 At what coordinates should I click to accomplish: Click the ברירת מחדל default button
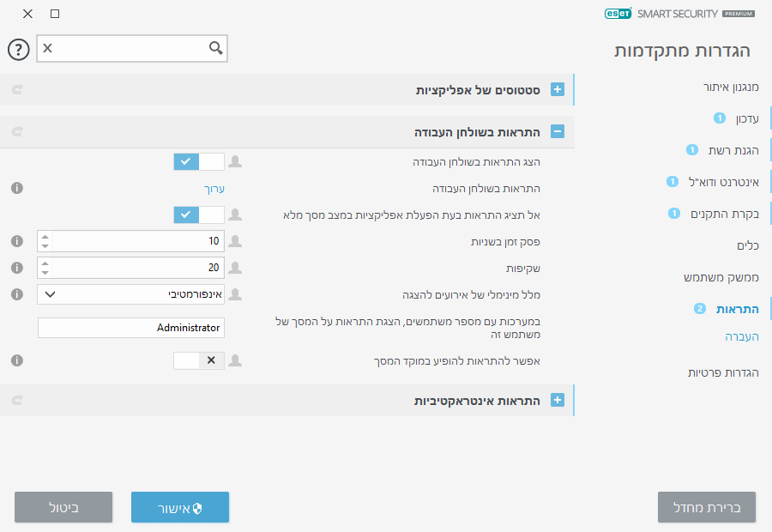tap(707, 507)
